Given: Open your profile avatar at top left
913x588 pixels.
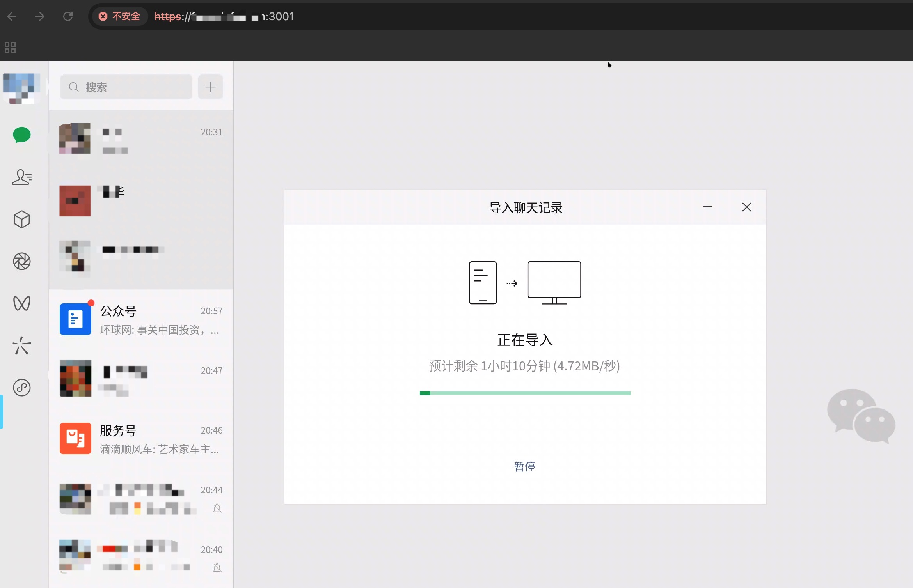Looking at the screenshot, I should pyautogui.click(x=22, y=88).
